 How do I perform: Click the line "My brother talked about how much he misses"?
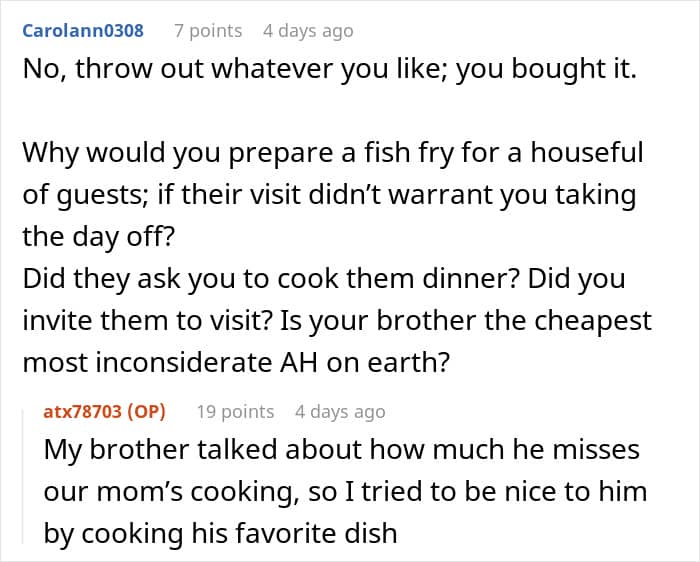tap(342, 450)
